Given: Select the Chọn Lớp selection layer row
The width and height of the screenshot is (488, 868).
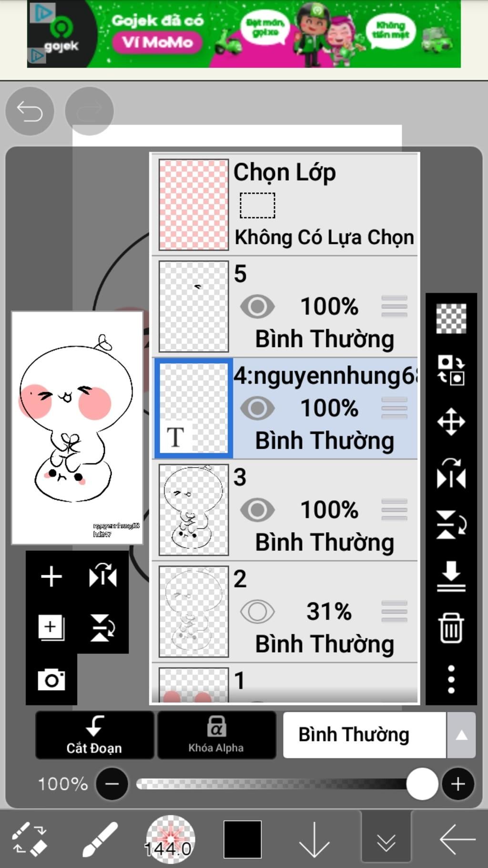Looking at the screenshot, I should 285,204.
